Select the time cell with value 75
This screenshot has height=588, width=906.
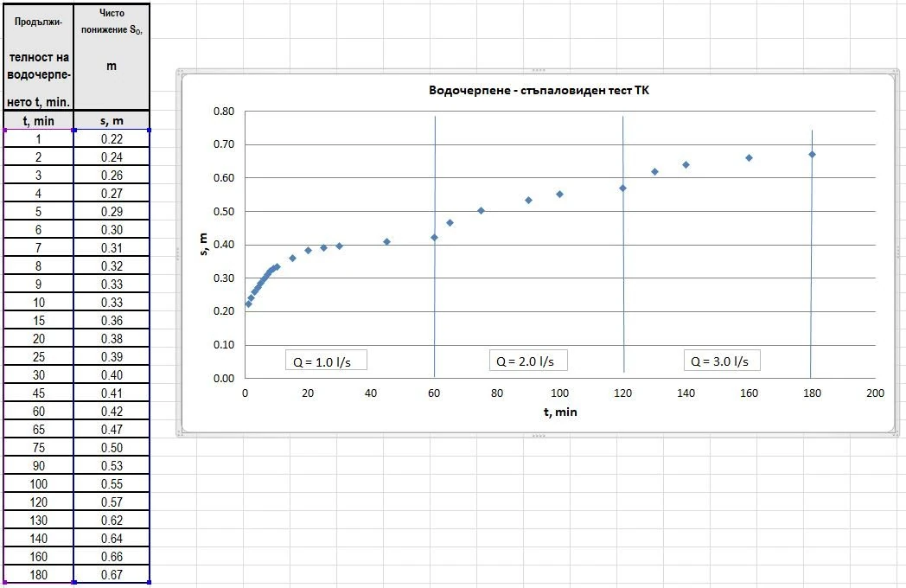pyautogui.click(x=39, y=448)
